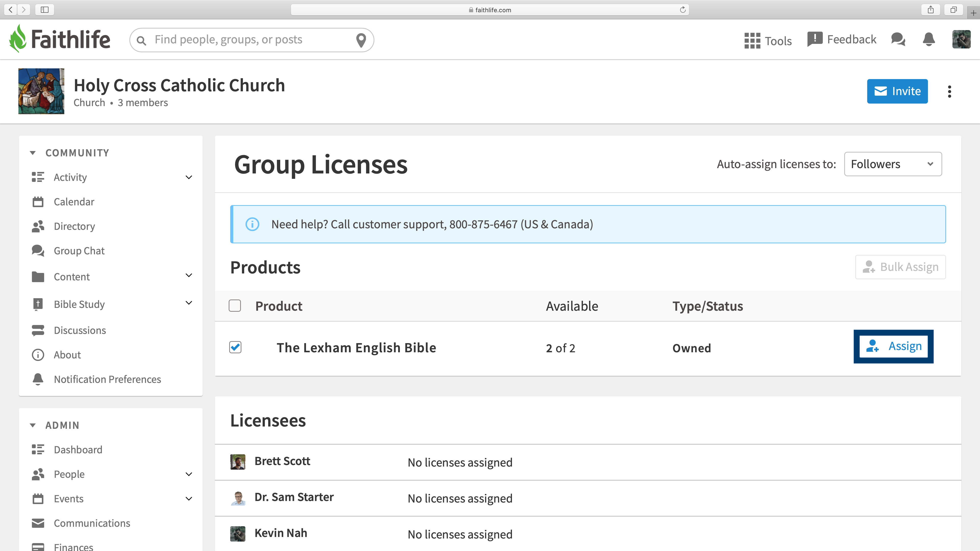Click the Discussions icon

38,330
